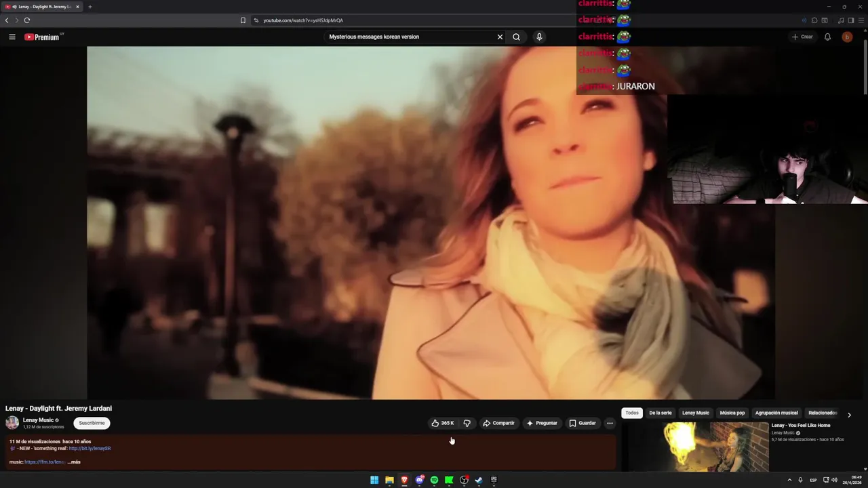This screenshot has height=488, width=868.
Task: Like the video with 365 K likes
Action: (x=442, y=423)
